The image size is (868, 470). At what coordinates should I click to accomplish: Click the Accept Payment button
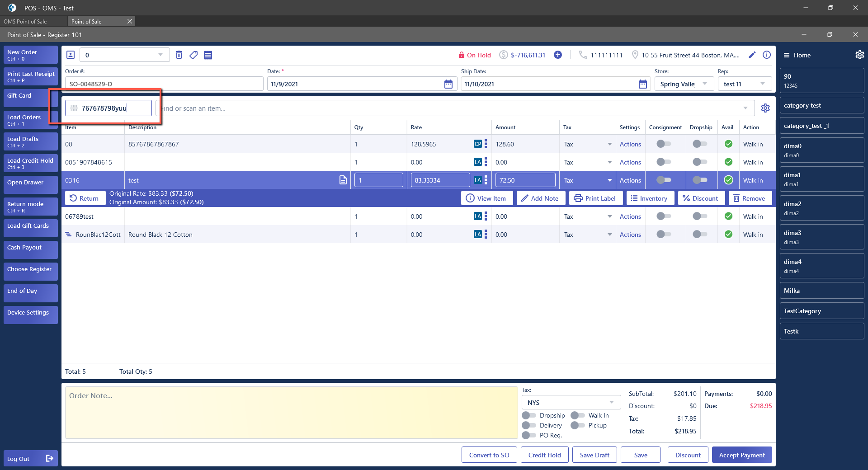(741, 455)
